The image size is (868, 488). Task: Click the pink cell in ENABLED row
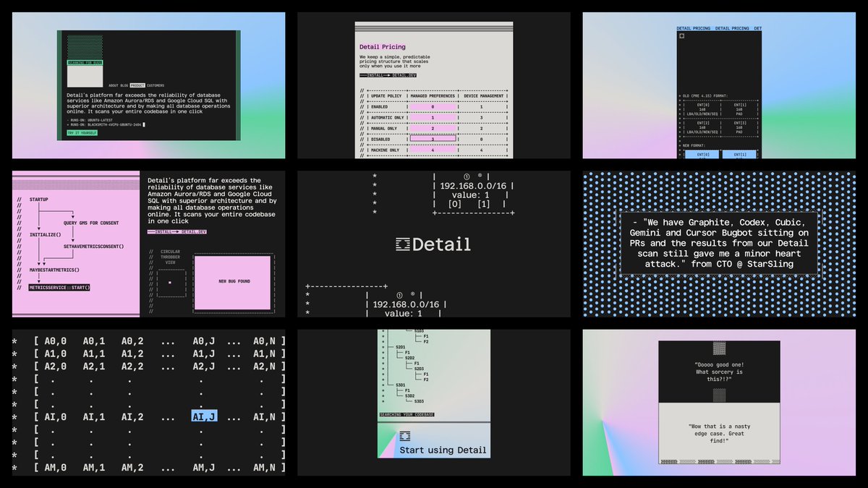(x=433, y=106)
